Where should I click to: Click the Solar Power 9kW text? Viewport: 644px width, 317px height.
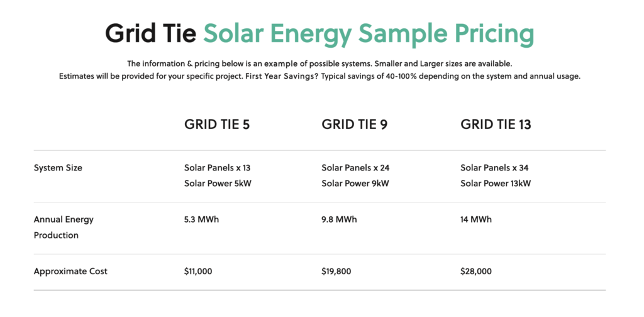pyautogui.click(x=355, y=184)
